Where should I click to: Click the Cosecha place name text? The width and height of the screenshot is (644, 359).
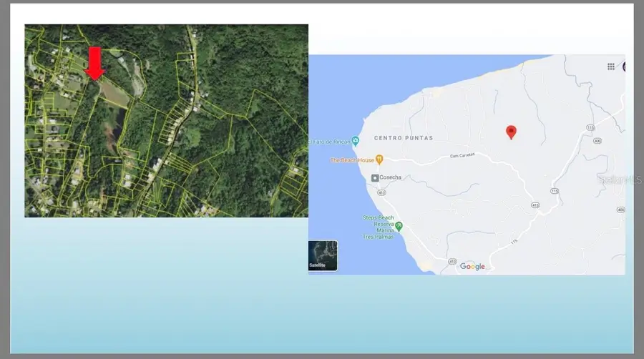[391, 177]
